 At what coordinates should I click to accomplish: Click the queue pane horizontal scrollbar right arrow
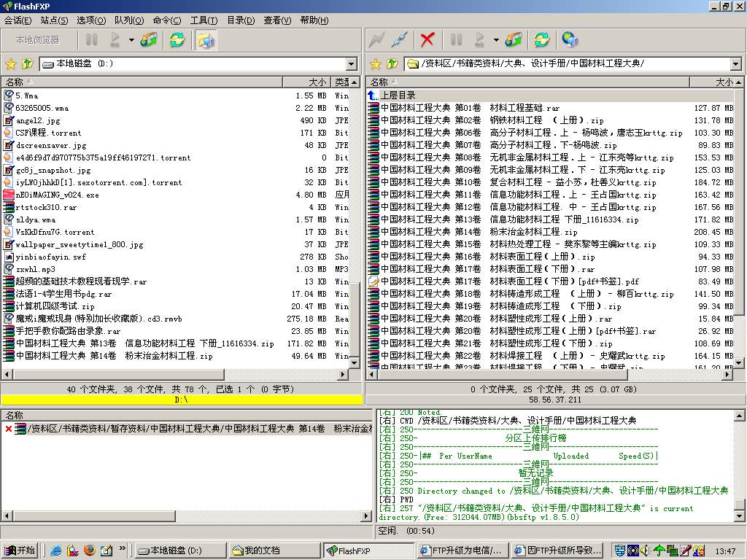[366, 516]
